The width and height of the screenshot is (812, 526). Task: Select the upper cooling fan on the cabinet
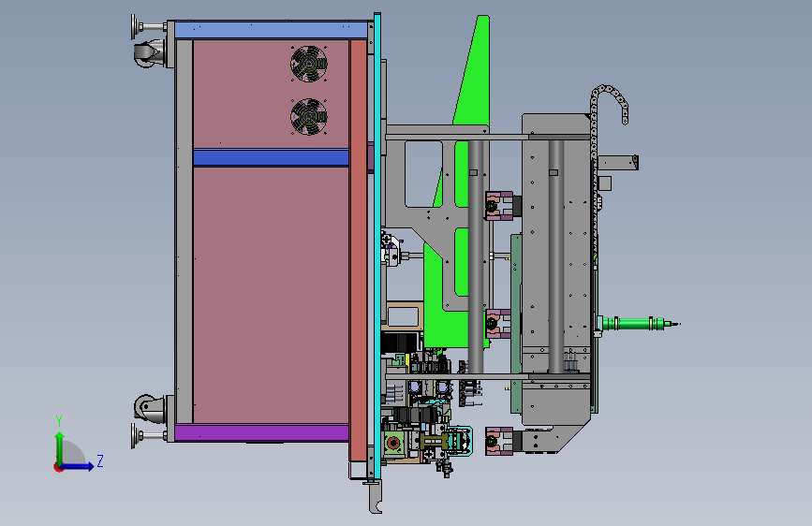[309, 64]
